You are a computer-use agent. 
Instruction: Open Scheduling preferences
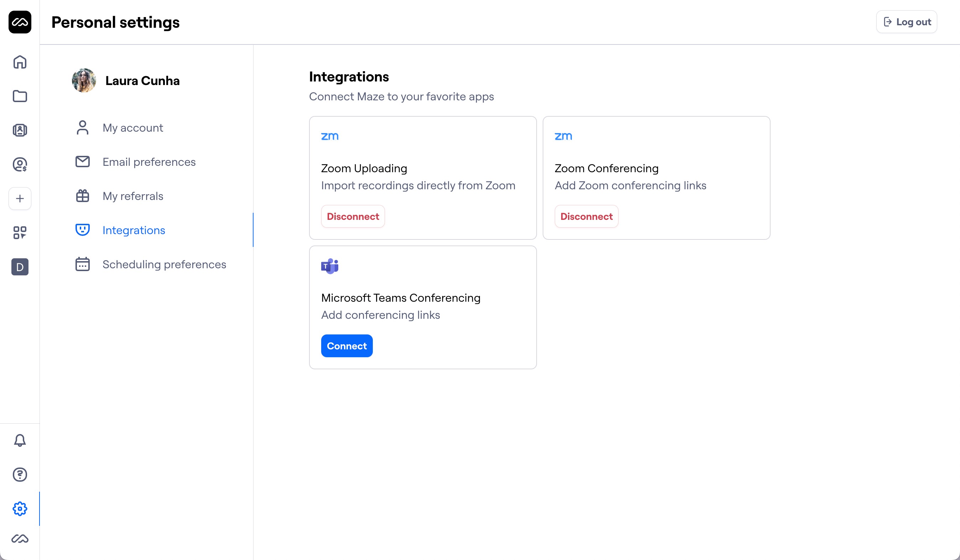(164, 264)
